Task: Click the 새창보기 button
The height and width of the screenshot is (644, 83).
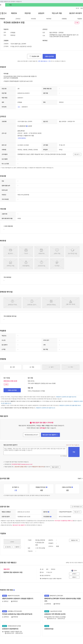Action: coord(74,577)
